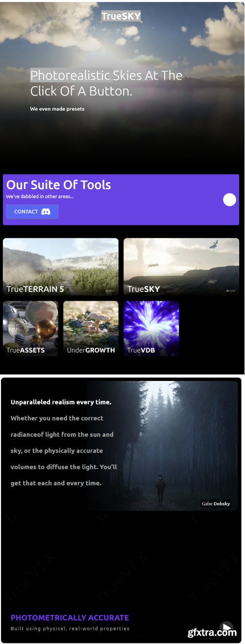Click the CONTACT button
Screen dimensions: 245x644
point(32,212)
